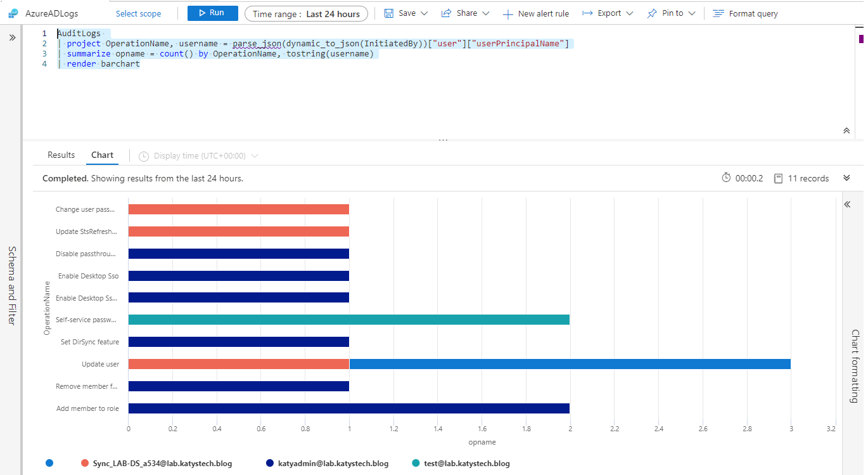The image size is (868, 475).
Task: Click the AzureADLogs workspace icon
Action: click(13, 13)
